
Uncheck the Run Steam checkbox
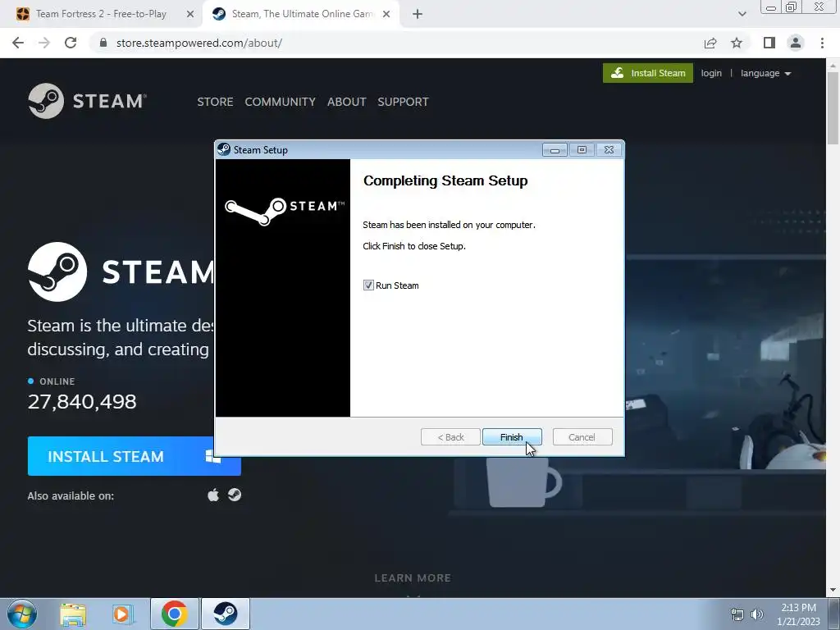pyautogui.click(x=368, y=285)
